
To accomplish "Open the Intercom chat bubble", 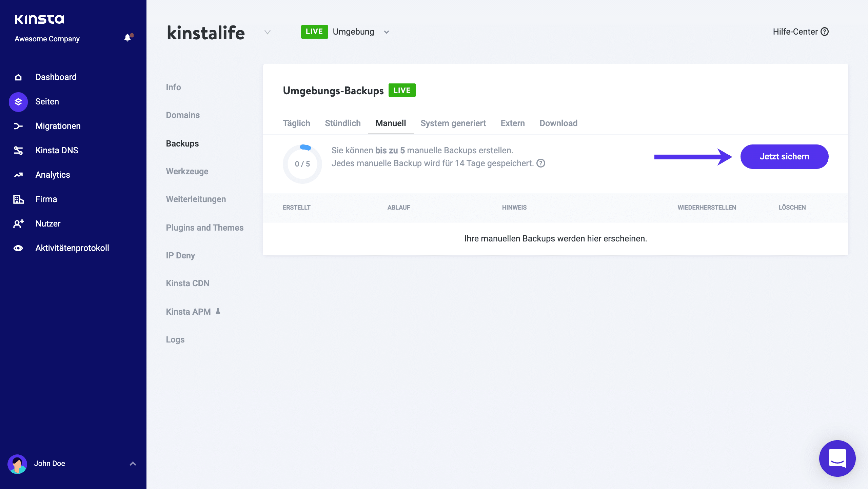I will [x=837, y=458].
